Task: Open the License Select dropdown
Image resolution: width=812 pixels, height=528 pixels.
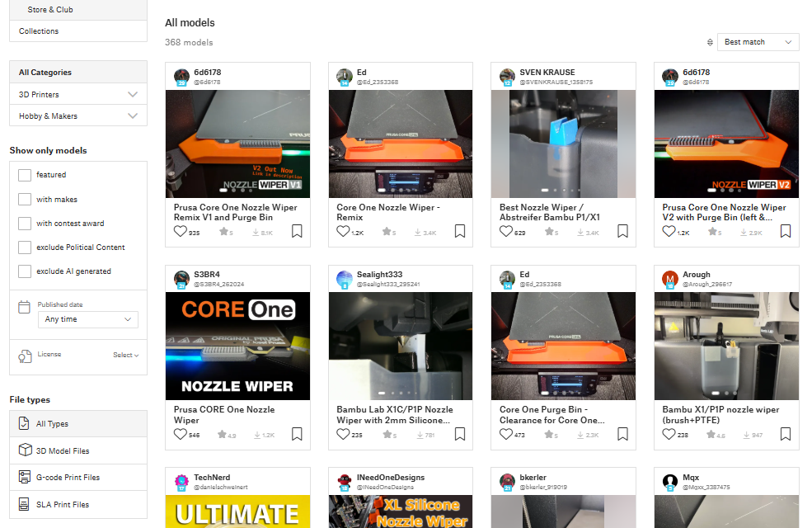Action: 126,355
